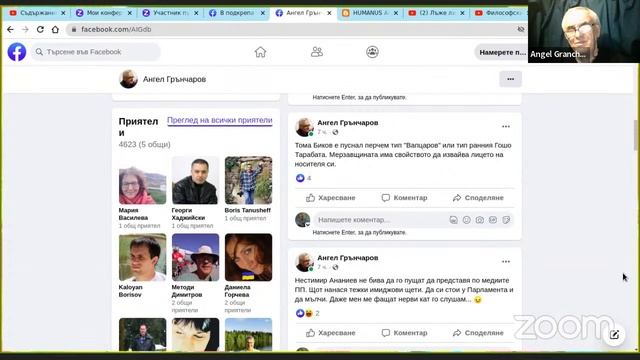Click the sticker icon in comment box
640x360 pixels.
pos(506,220)
